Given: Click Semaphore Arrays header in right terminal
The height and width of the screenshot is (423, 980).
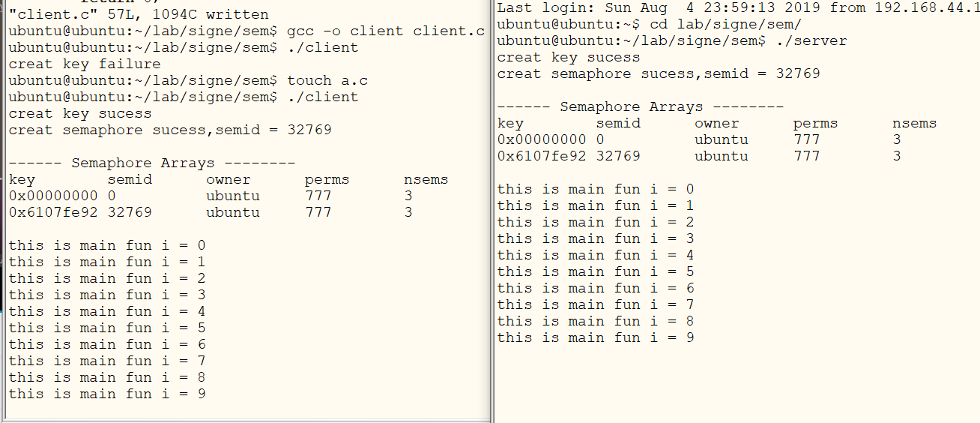Looking at the screenshot, I should pyautogui.click(x=641, y=107).
